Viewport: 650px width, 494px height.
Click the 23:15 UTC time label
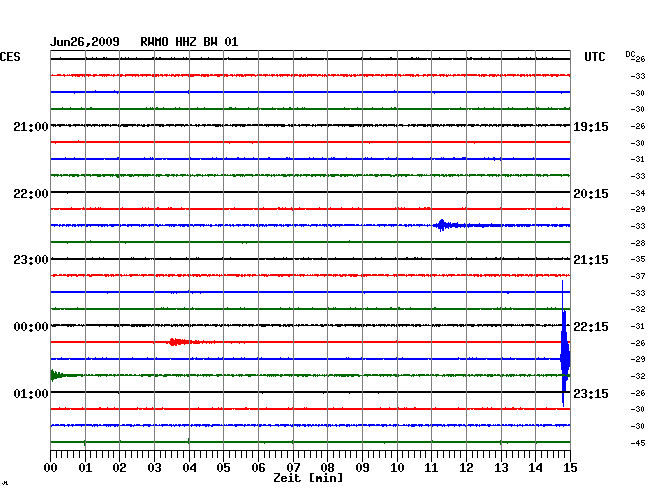591,393
